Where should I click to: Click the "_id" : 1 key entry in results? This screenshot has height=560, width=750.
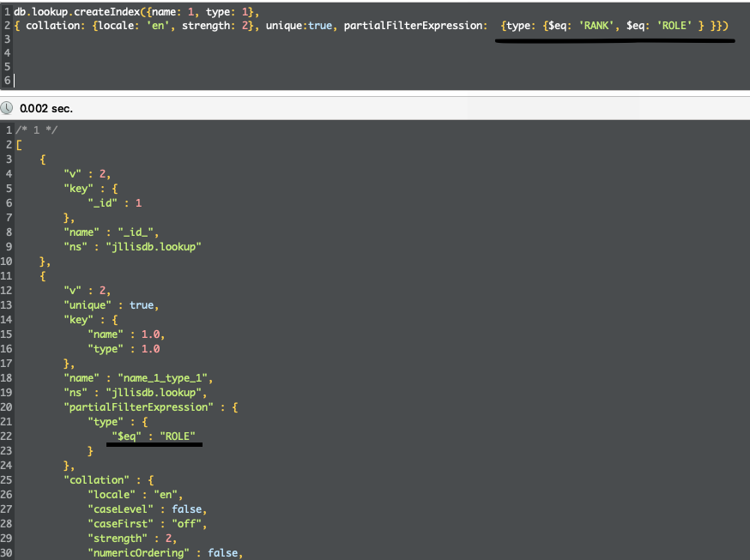tap(114, 203)
